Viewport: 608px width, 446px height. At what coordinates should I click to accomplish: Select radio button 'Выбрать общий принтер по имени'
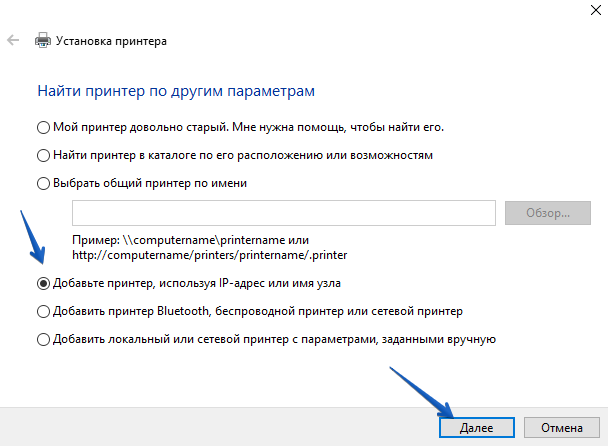coord(43,183)
